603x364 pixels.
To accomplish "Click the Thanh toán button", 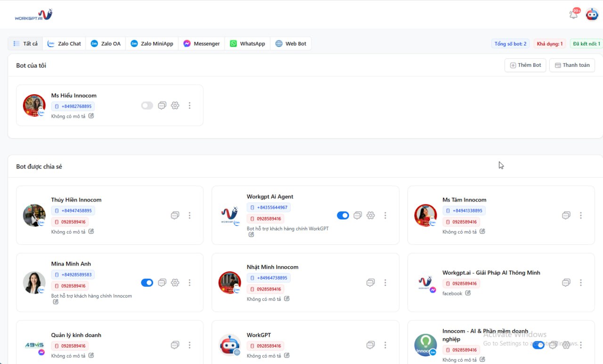I will pyautogui.click(x=572, y=65).
